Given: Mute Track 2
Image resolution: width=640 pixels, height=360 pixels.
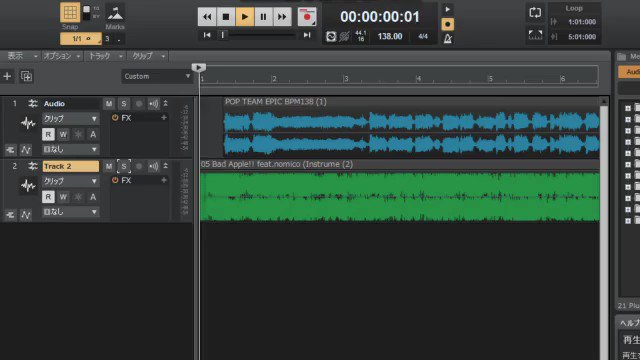Looking at the screenshot, I should (x=109, y=166).
